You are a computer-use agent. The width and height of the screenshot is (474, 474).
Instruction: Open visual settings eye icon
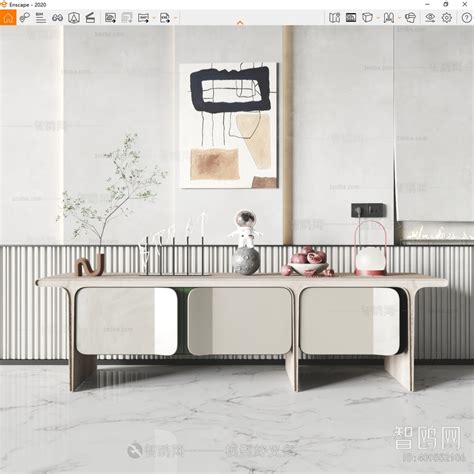[430, 17]
